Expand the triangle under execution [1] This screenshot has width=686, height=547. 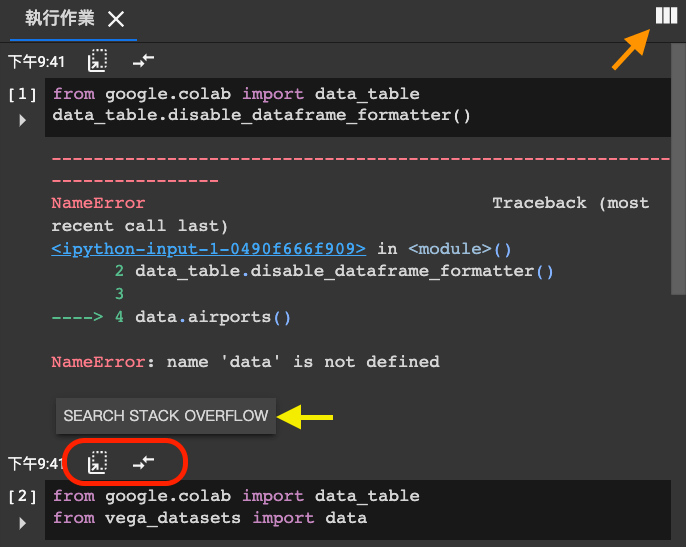click(23, 120)
